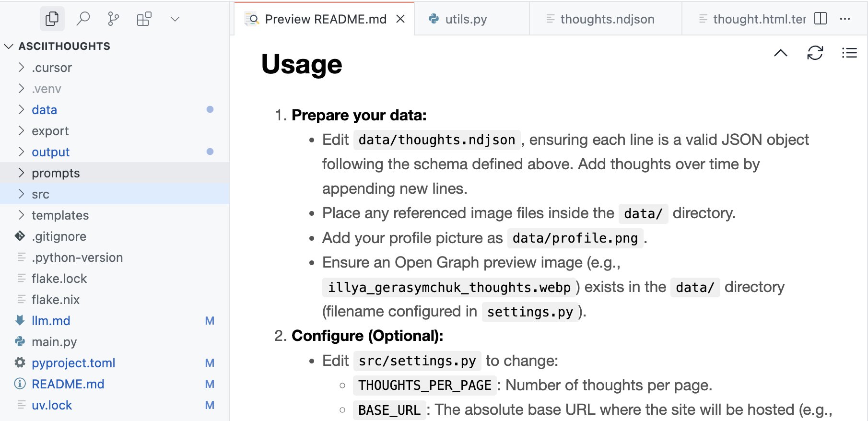Show additional views chevron in sidebar

point(175,19)
